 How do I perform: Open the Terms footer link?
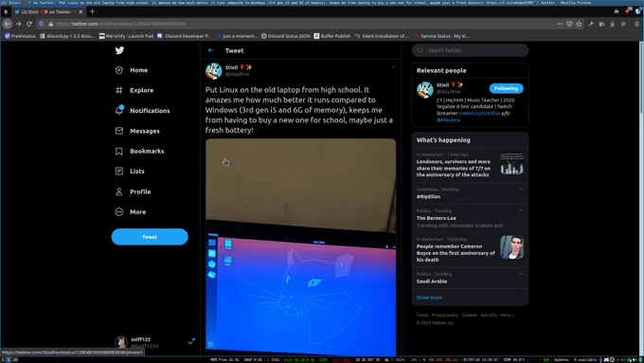tap(422, 316)
